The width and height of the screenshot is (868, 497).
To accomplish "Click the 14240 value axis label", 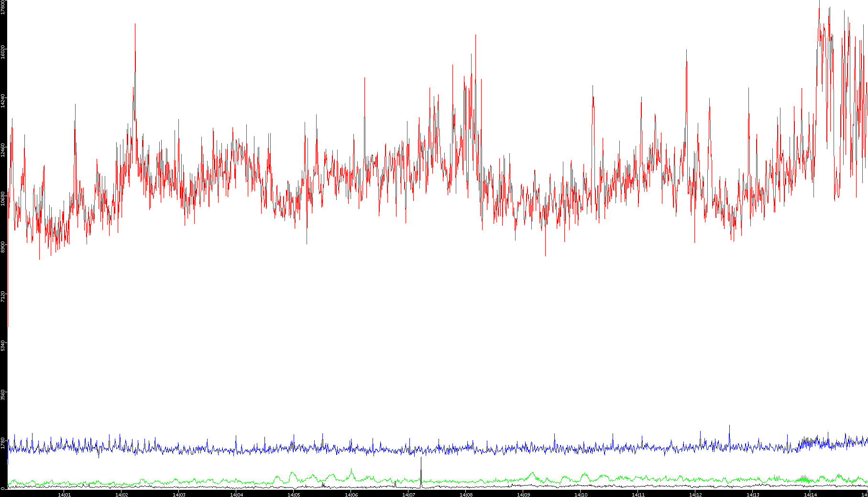I will [x=3, y=101].
